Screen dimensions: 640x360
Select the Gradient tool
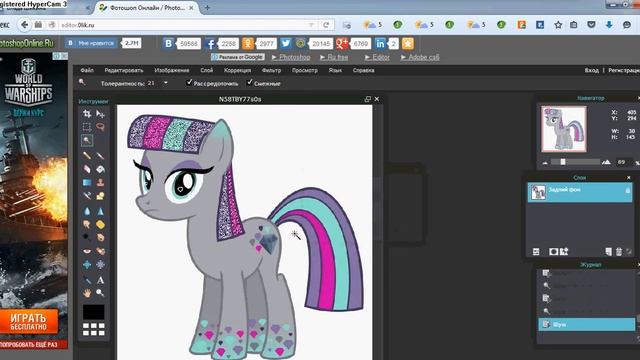87,182
